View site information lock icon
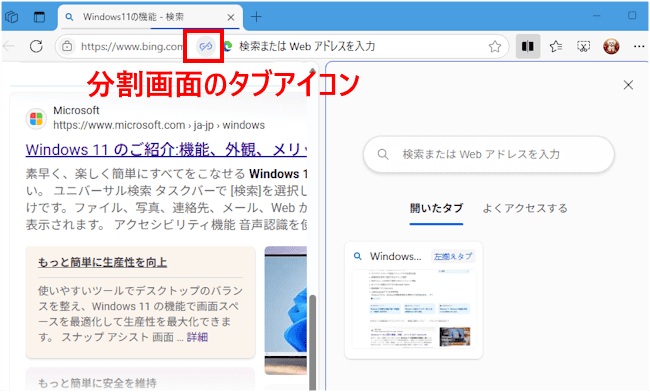This screenshot has height=392, width=650. click(x=67, y=46)
